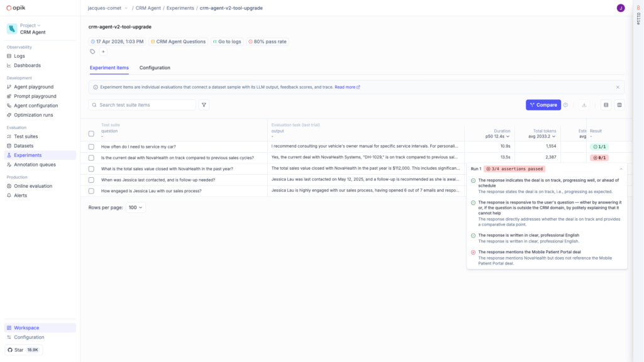This screenshot has height=362, width=644.
Task: Collapse the Run 1 assertions panel
Action: point(619,170)
